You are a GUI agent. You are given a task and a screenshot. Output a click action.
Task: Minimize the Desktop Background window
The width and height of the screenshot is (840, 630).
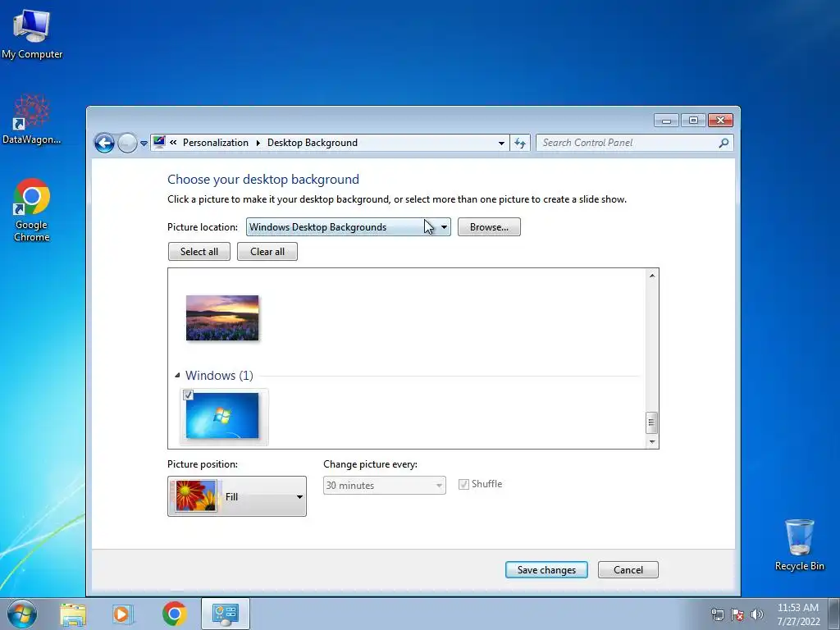click(666, 121)
